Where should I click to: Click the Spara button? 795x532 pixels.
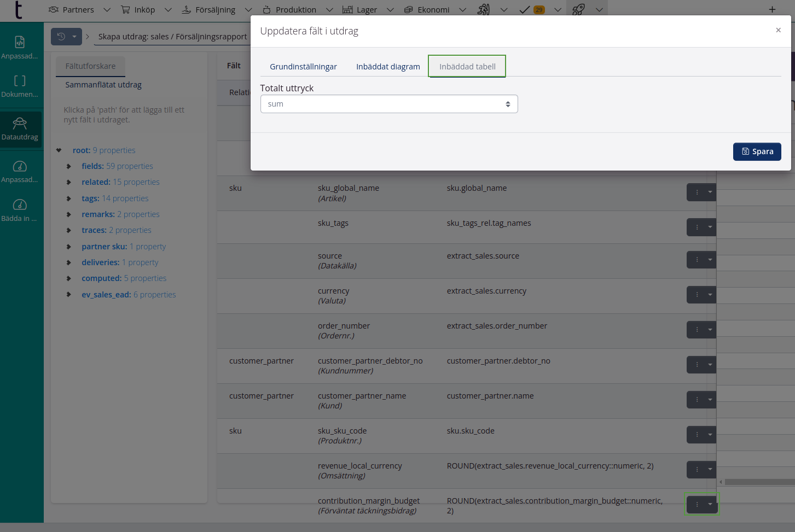[757, 151]
